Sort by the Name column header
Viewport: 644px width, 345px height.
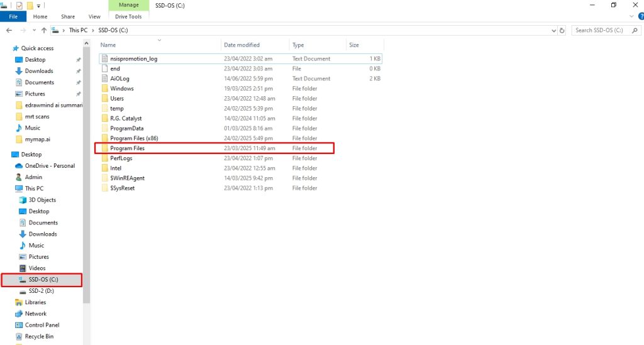tap(108, 45)
